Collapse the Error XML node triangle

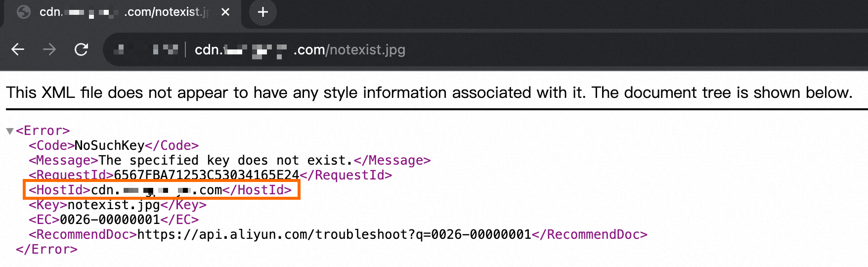pos(9,131)
